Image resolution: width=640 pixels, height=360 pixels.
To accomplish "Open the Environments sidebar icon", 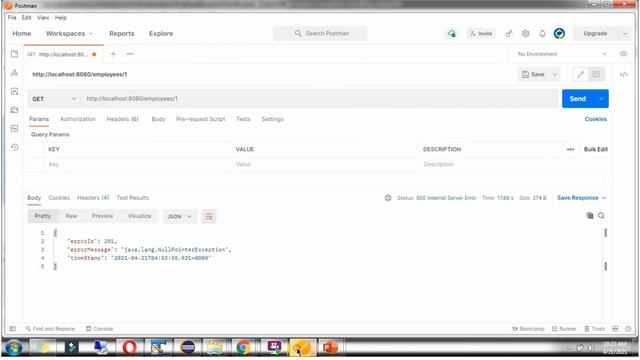I will click(x=14, y=91).
